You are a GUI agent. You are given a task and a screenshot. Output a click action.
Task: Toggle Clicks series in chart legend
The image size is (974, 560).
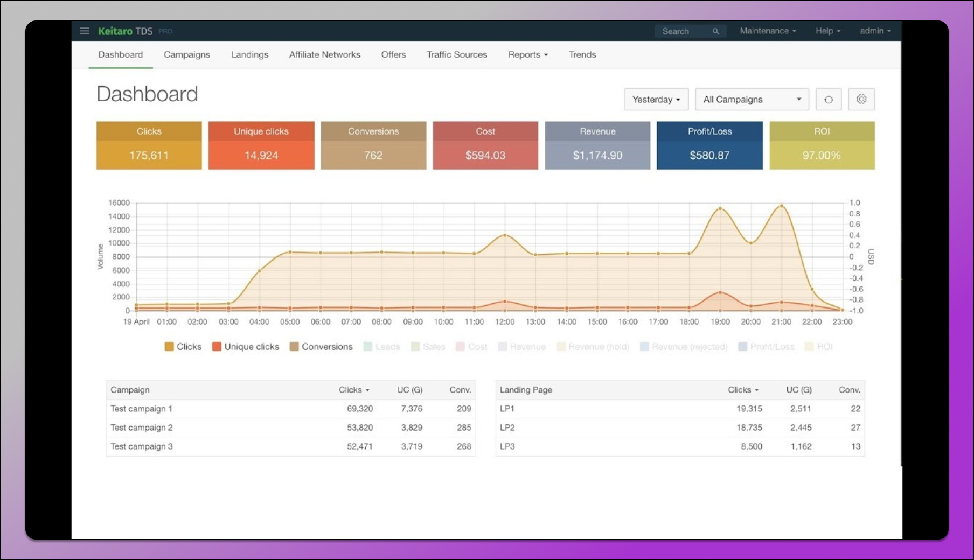[x=183, y=347]
